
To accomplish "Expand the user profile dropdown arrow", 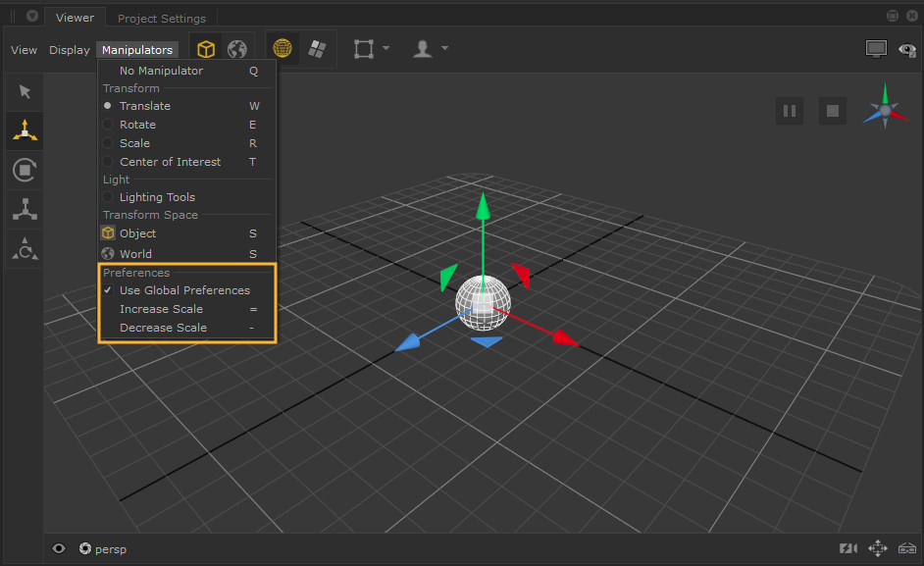I will point(445,48).
